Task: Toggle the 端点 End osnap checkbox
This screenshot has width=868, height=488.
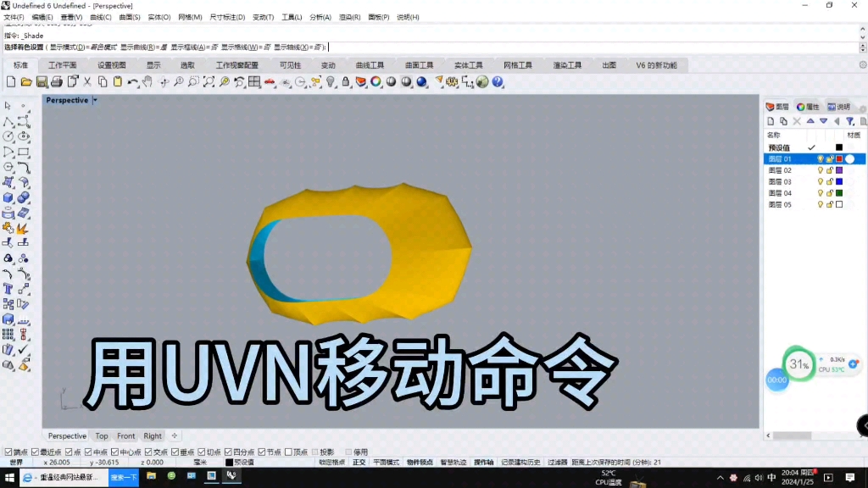Action: [x=8, y=452]
